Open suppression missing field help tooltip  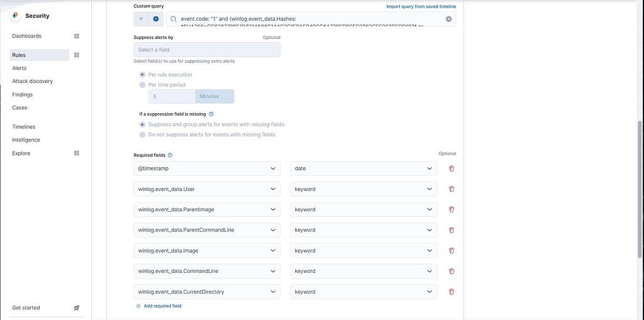coord(211,114)
